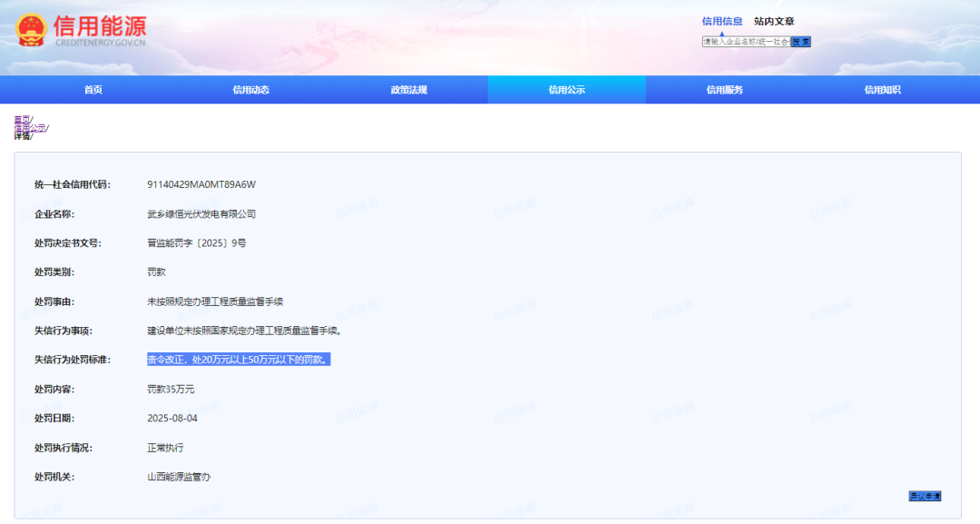Click the credit code 91140429MA0MT89A6W
The image size is (980, 524).
tap(201, 184)
